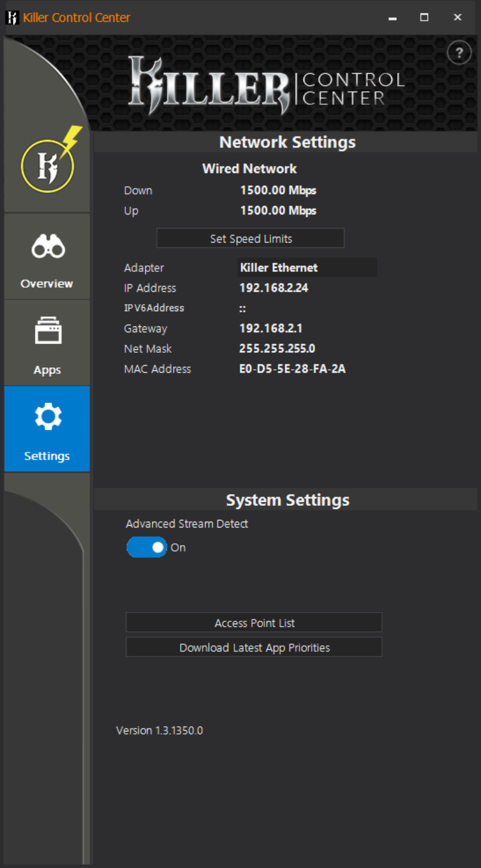Switch to the Apps tab

tap(47, 343)
